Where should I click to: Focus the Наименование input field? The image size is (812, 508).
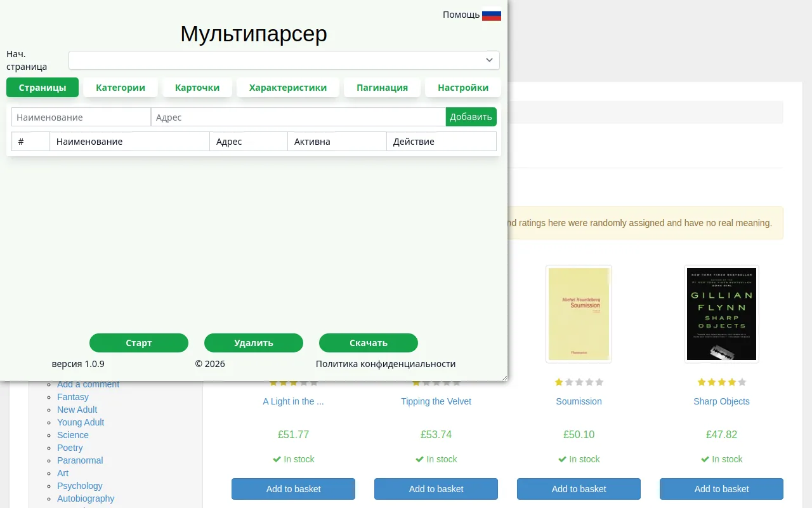coord(81,117)
